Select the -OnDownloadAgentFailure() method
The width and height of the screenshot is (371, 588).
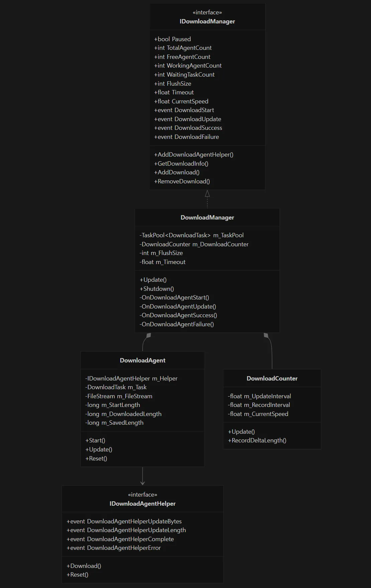coord(177,324)
